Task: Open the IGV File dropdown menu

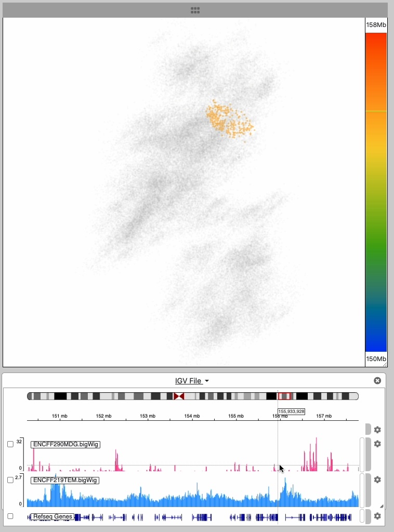Action: click(192, 381)
